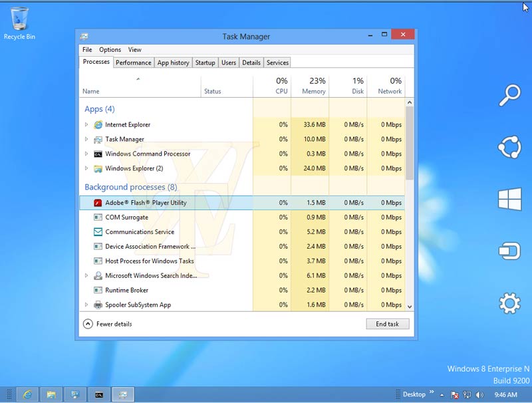
Task: Expand the Internet Explorer process group
Action: point(86,125)
